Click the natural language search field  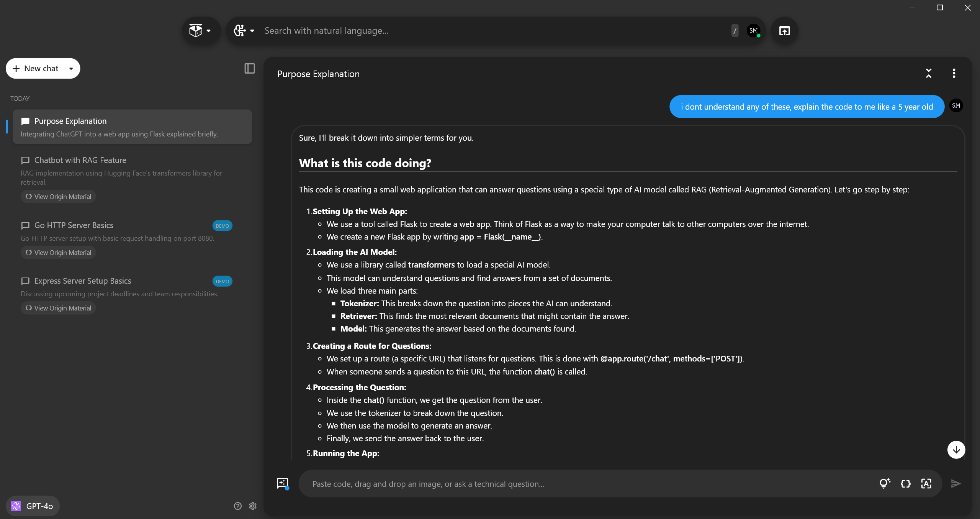(494, 31)
